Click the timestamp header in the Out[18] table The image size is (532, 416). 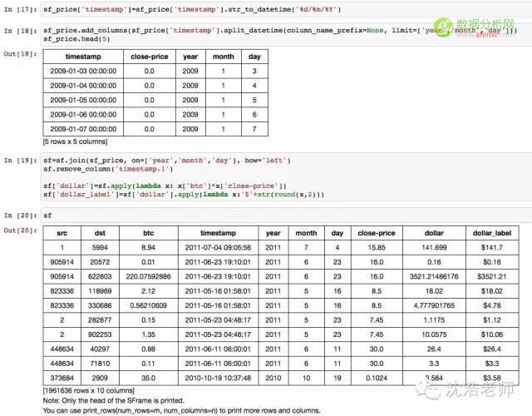tap(83, 57)
